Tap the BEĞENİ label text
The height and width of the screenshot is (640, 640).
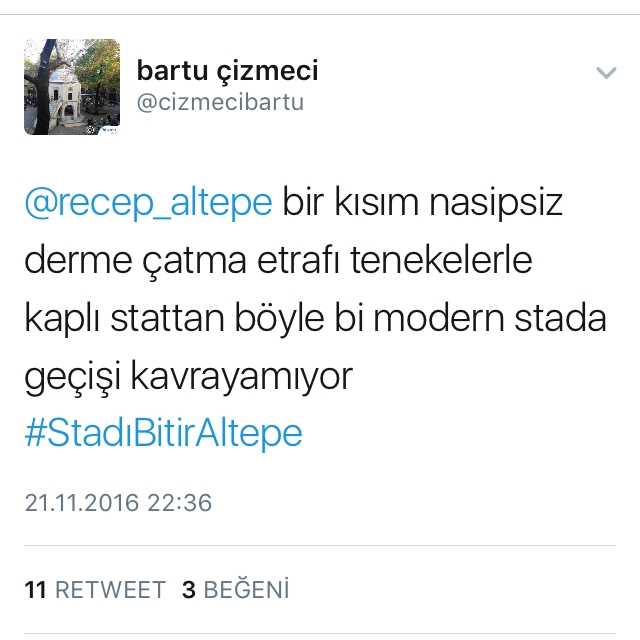pos(247,590)
